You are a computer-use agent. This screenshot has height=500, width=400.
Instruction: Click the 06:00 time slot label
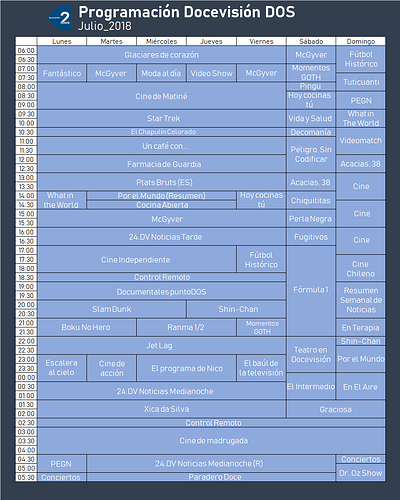(26, 50)
